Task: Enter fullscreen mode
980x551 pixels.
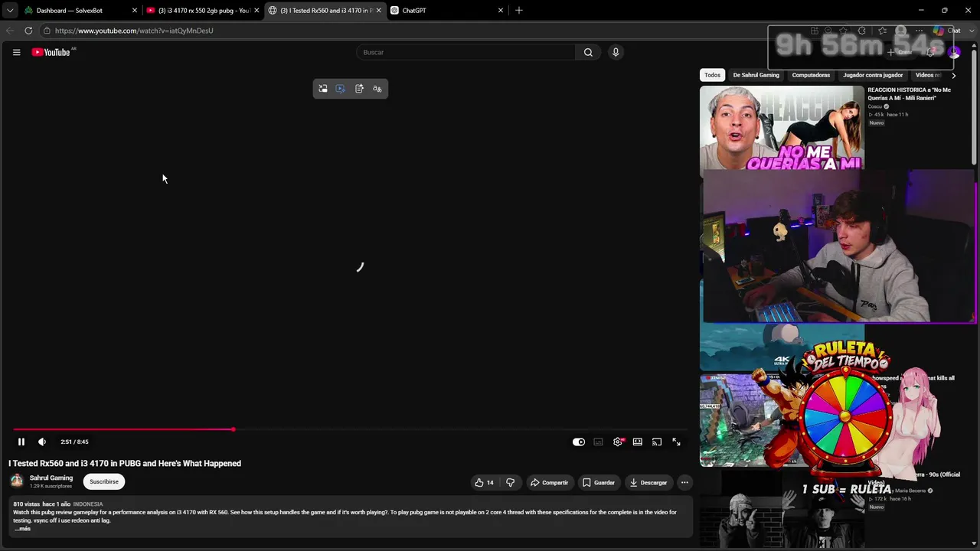Action: 676,442
